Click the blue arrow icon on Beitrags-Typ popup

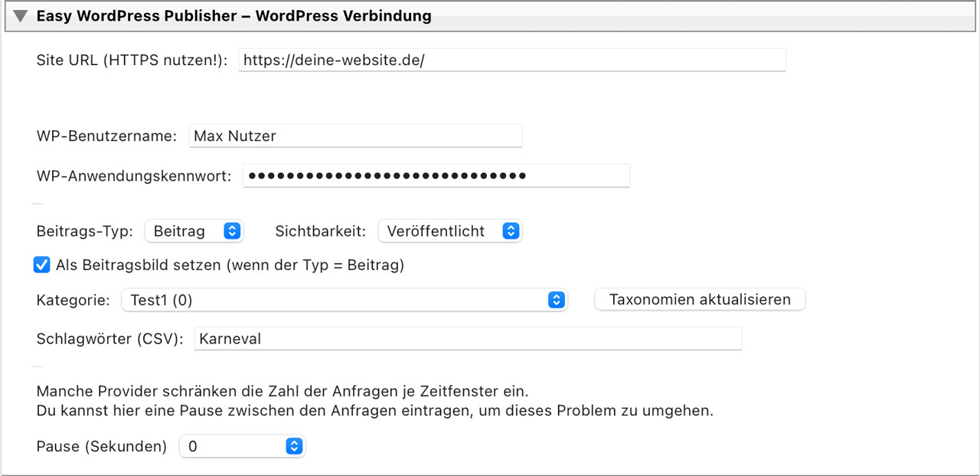click(x=232, y=231)
